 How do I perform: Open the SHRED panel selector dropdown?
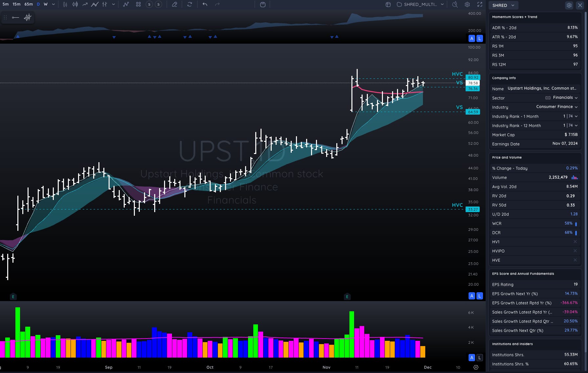(504, 5)
